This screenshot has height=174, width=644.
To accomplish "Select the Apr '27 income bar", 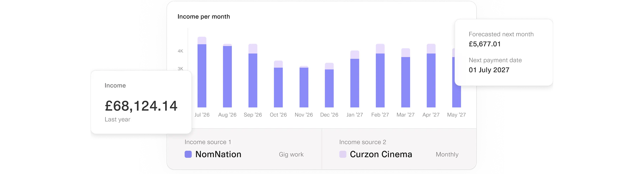I will [x=431, y=76].
